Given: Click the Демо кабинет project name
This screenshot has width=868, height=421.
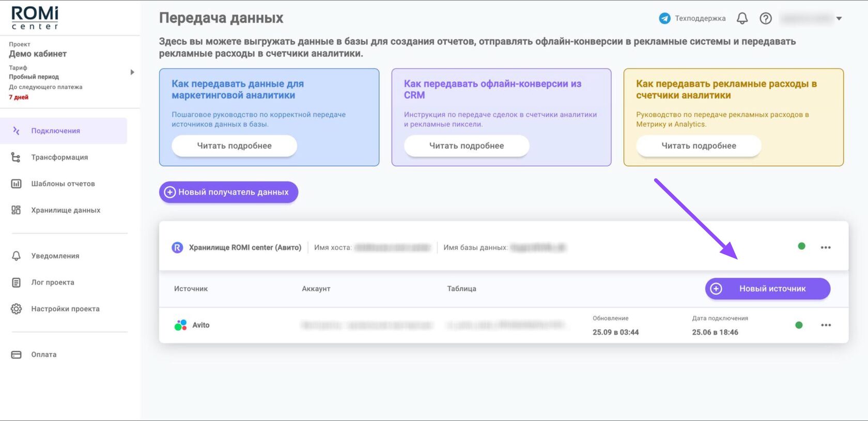Looking at the screenshot, I should [38, 54].
